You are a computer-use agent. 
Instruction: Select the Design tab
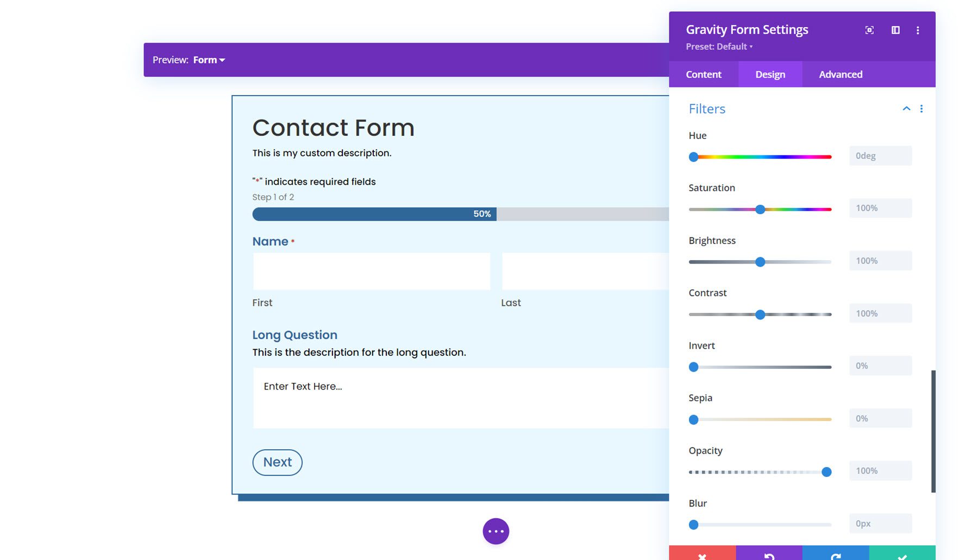770,74
